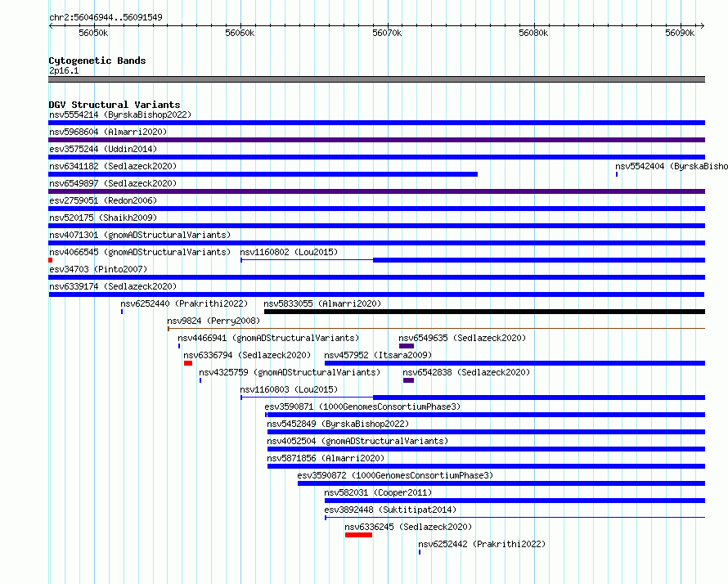The height and width of the screenshot is (584, 728).
Task: Select the red nsv6336245 variant bar
Action: click(358, 535)
